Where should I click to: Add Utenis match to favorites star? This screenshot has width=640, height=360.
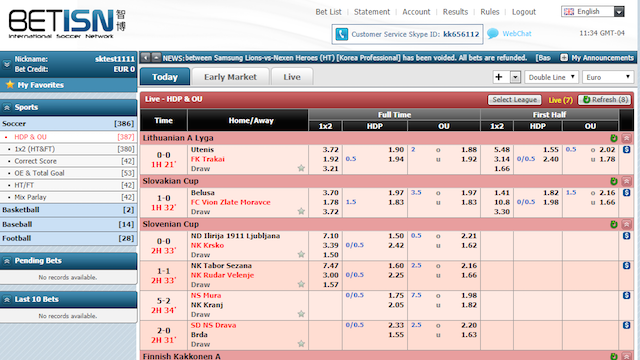coord(301,168)
